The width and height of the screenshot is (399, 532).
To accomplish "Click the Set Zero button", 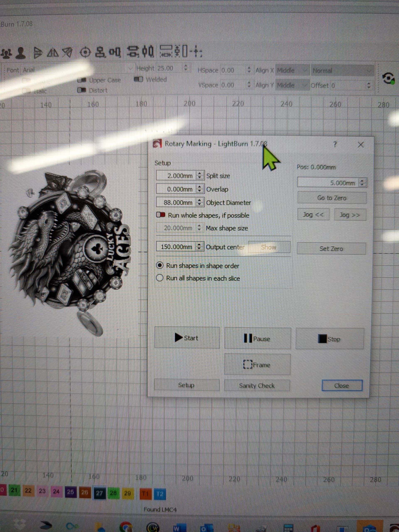I will tap(331, 249).
